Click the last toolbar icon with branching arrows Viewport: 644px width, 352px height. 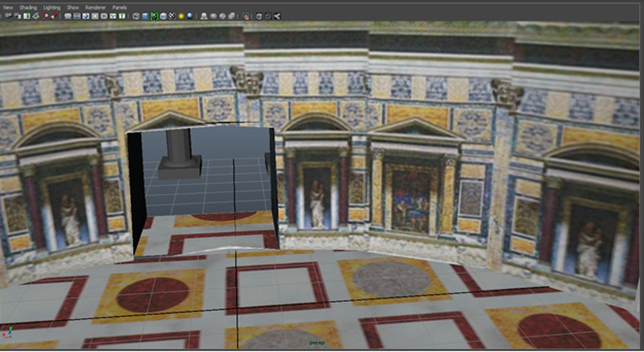point(277,16)
